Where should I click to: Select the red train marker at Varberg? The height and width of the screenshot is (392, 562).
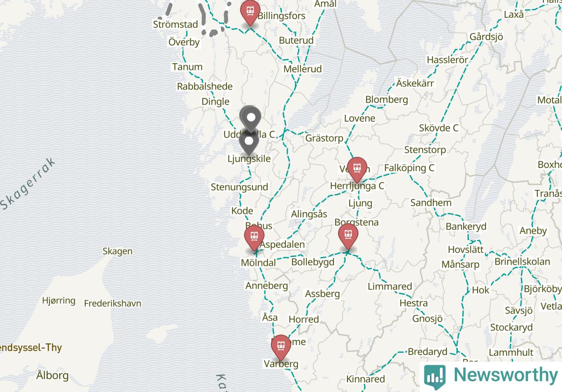(281, 347)
